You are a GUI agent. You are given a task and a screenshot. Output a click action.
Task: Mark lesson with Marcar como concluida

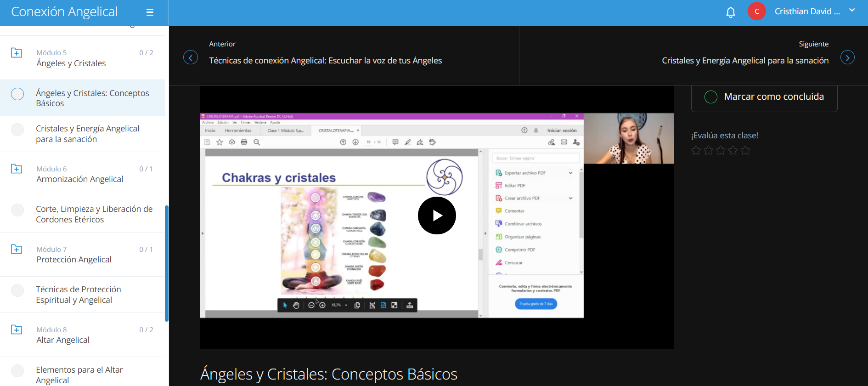pyautogui.click(x=764, y=97)
